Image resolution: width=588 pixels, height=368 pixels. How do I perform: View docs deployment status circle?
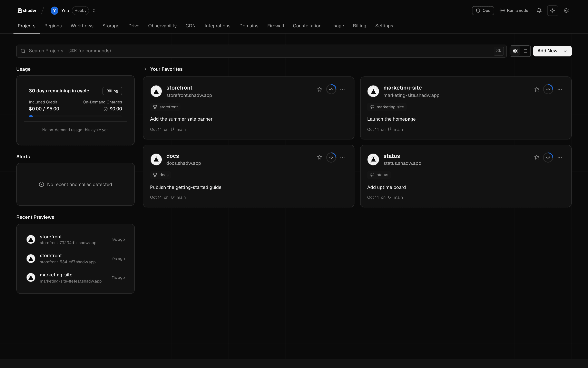[331, 157]
